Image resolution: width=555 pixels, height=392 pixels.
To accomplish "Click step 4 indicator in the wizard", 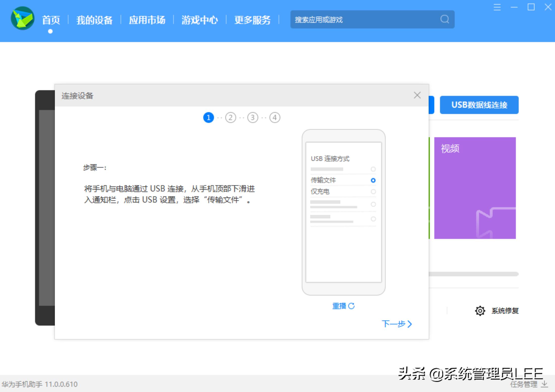I will click(x=275, y=117).
